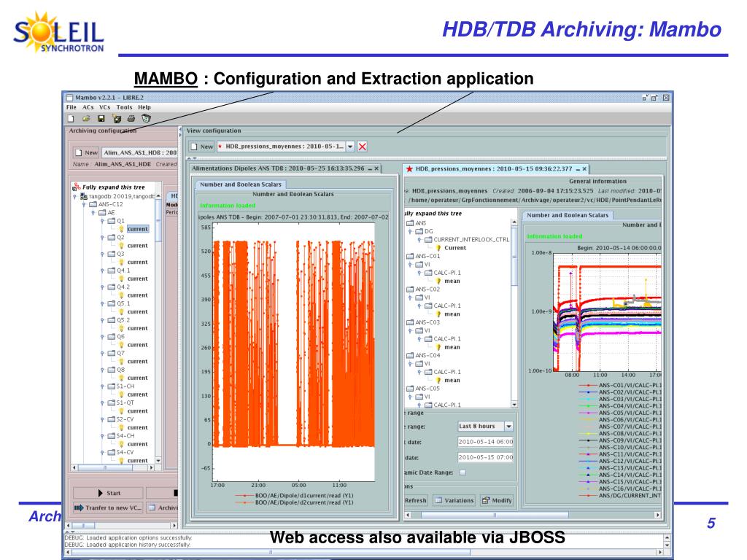Click the S4-CH folder icon
The height and width of the screenshot is (560, 747).
[112, 436]
